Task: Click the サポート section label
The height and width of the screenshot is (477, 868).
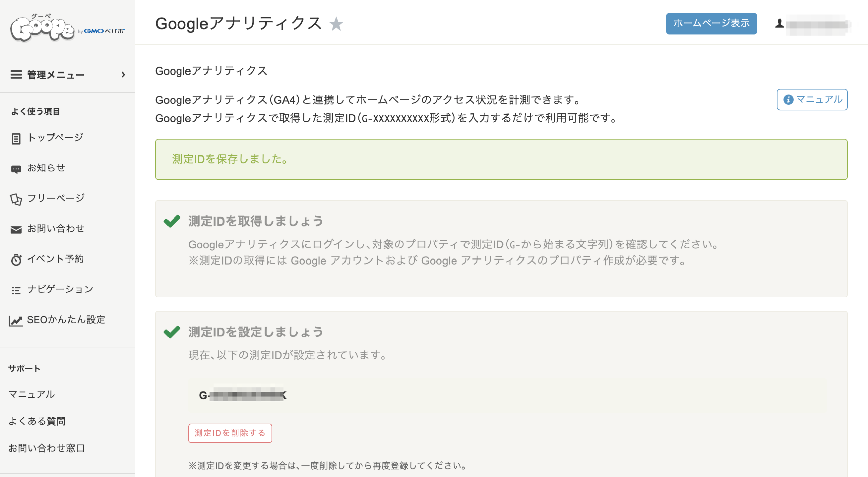Action: point(24,369)
